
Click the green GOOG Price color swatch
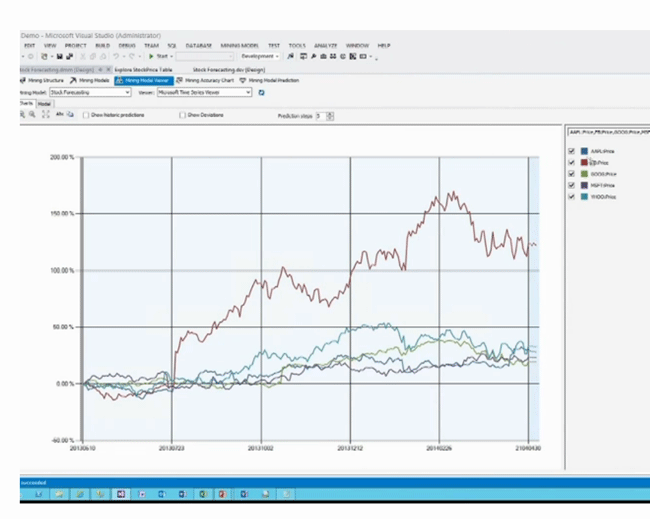[x=584, y=174]
